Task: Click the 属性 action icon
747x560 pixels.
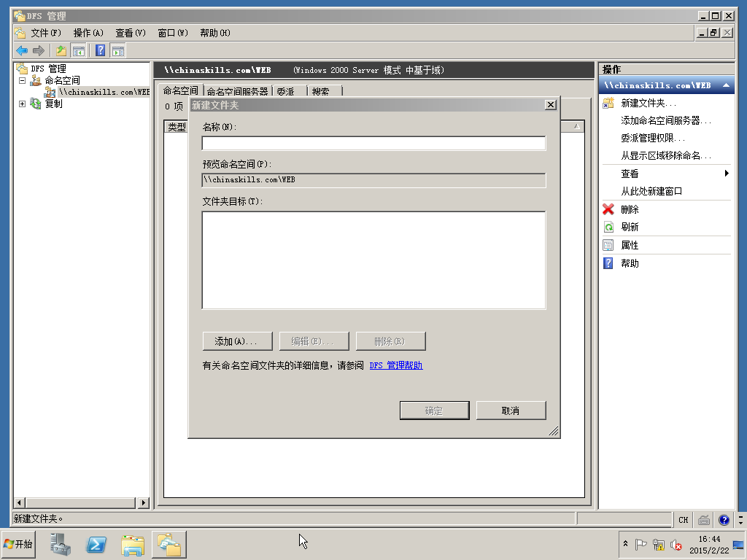Action: (x=608, y=245)
